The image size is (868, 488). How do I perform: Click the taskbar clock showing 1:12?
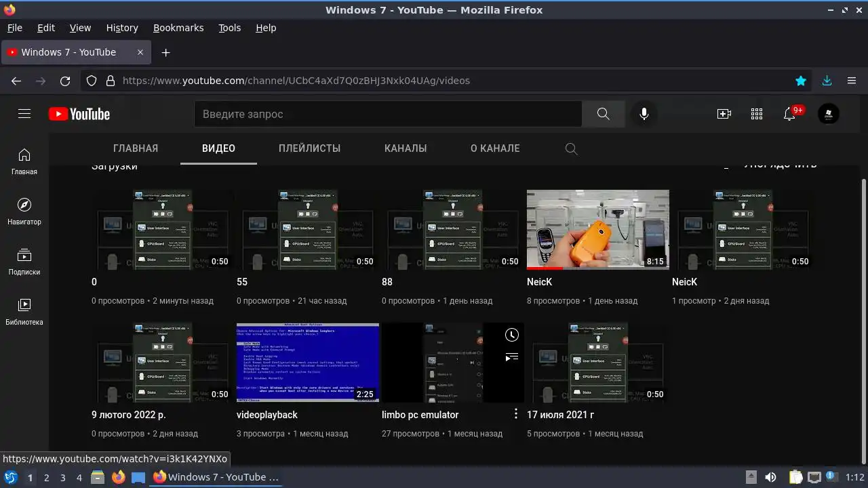click(854, 477)
